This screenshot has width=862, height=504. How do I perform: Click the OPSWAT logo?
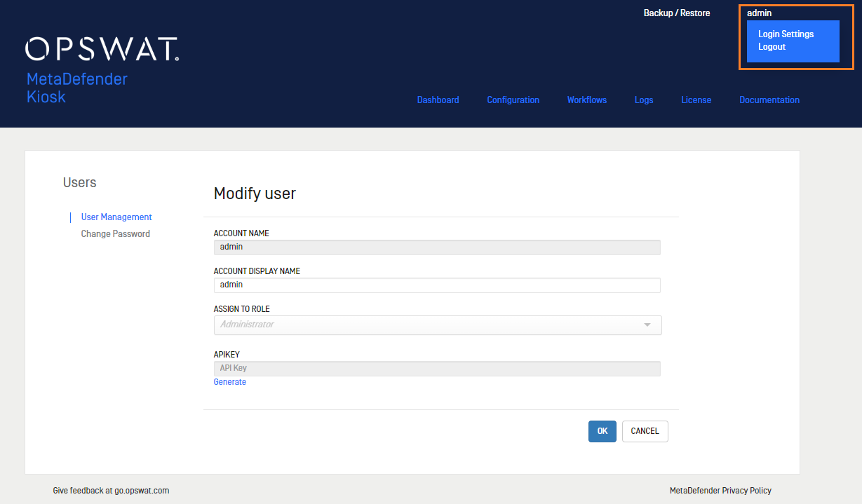(102, 49)
